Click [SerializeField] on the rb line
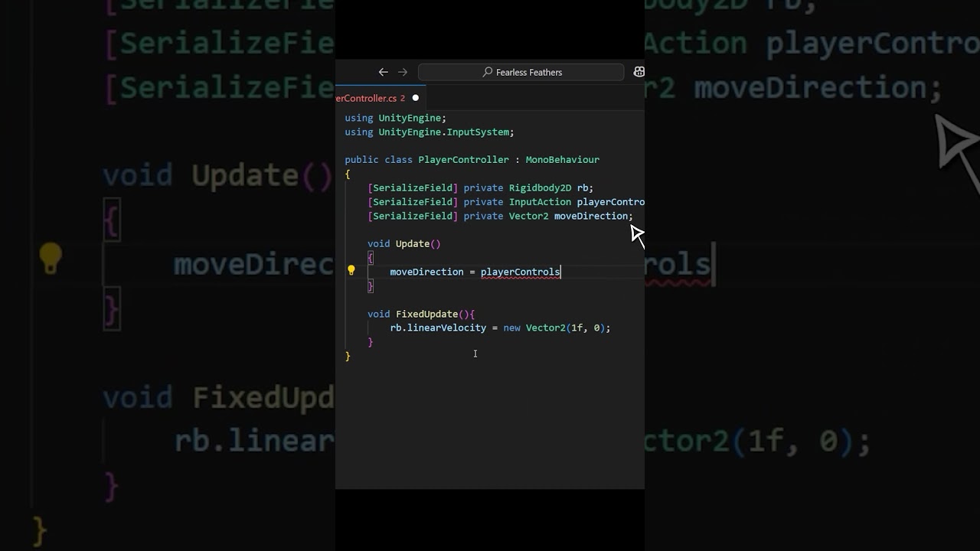 (413, 188)
